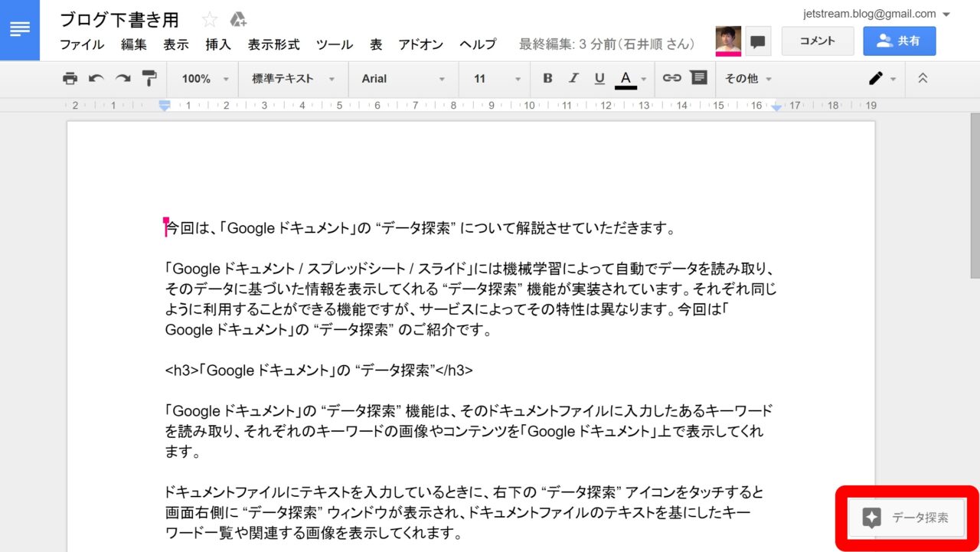Screen dimensions: 980x552
Task: Click the データ探索 explore button
Action: (x=906, y=518)
